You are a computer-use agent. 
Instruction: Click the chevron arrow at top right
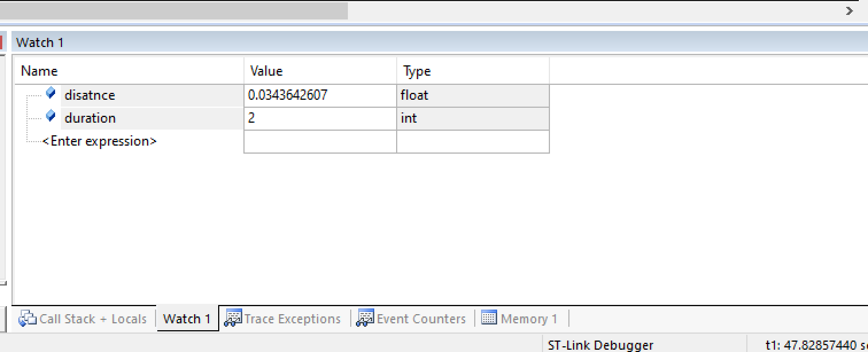(849, 10)
